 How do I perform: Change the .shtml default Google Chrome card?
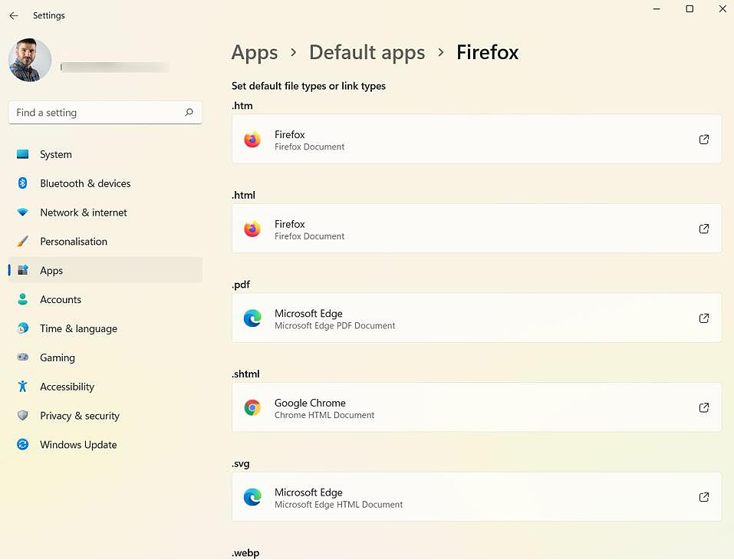[x=476, y=407]
